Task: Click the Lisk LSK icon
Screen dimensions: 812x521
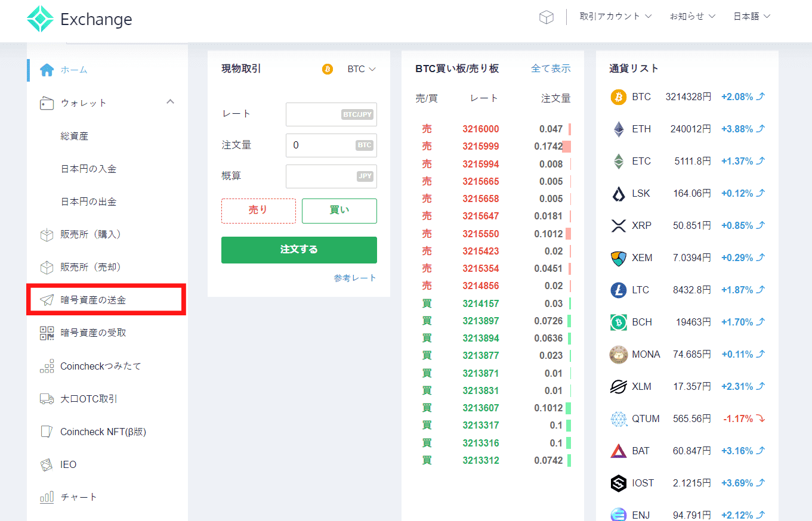Action: 619,193
